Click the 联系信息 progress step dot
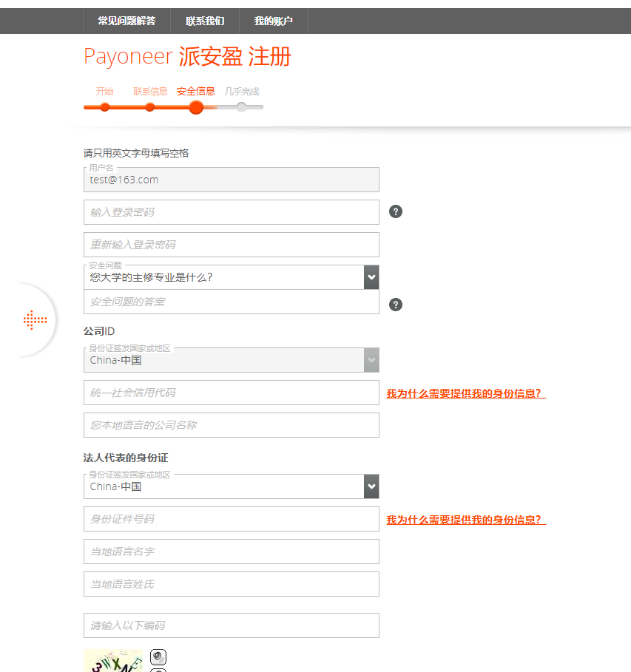This screenshot has height=672, width=631. (x=150, y=107)
